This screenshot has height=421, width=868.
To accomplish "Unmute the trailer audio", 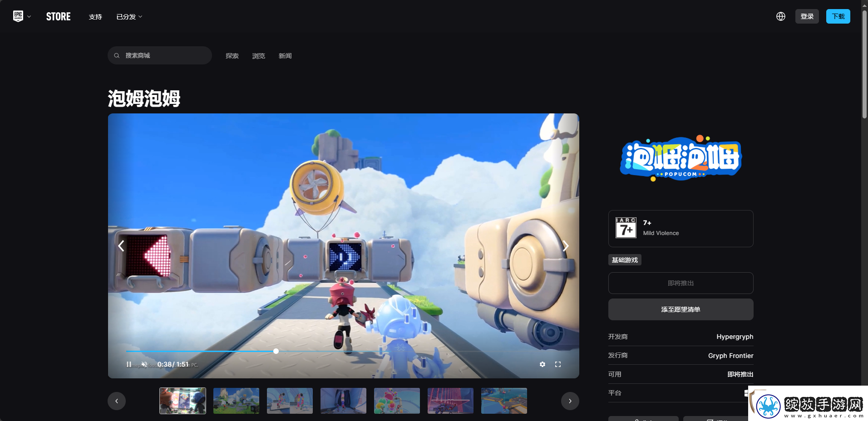I will click(x=144, y=364).
